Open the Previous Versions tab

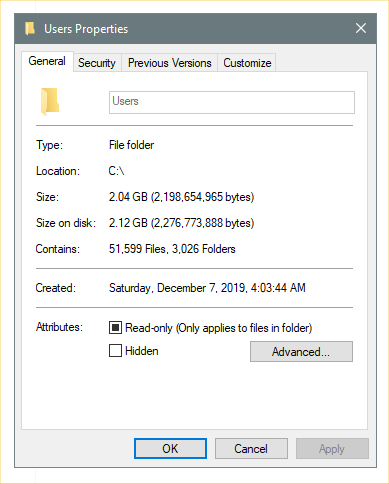(170, 63)
